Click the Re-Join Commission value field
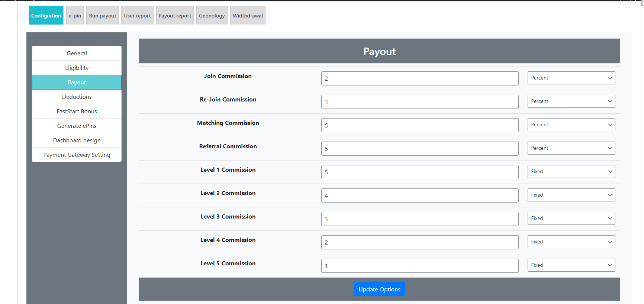The image size is (644, 304). tap(419, 102)
